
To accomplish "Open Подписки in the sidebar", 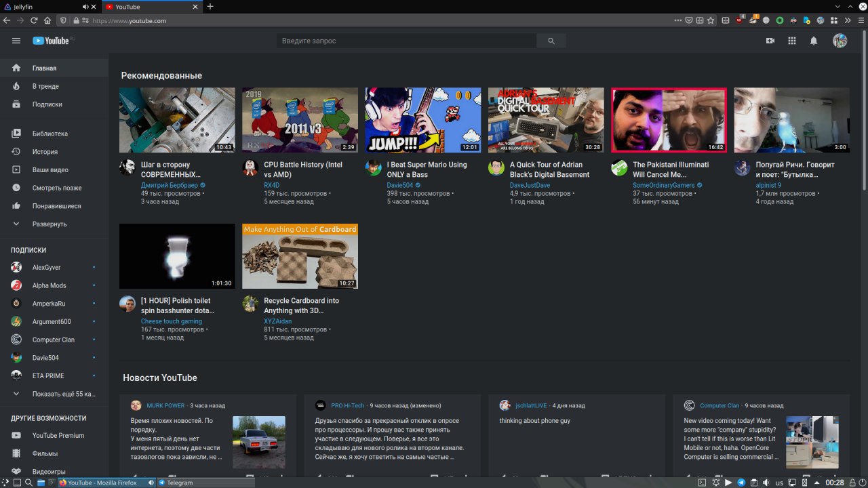I will [54, 104].
